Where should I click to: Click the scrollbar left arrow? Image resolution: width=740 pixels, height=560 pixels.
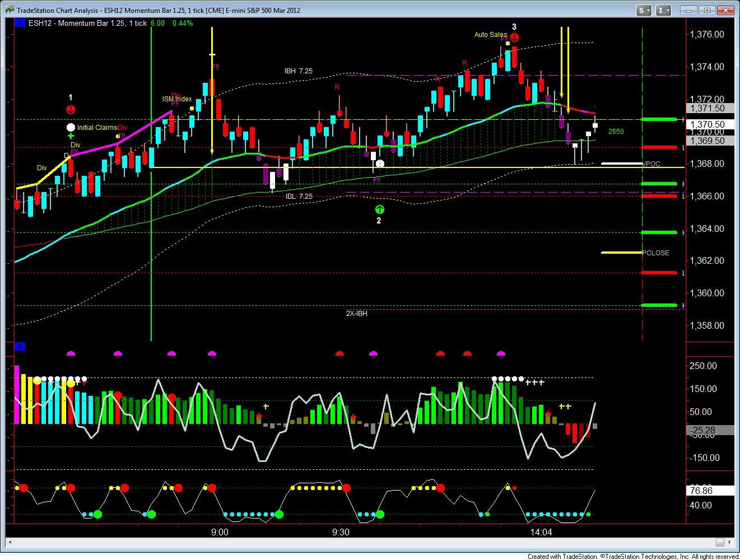click(10, 543)
